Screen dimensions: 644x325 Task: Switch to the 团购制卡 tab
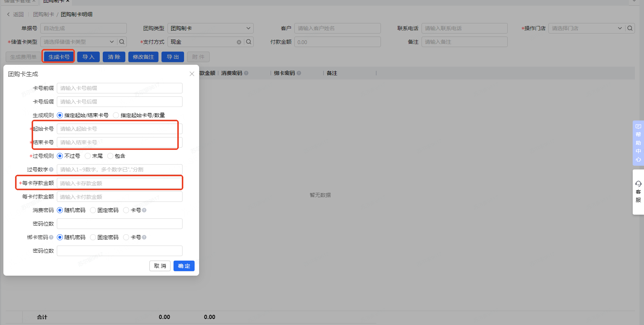pyautogui.click(x=54, y=1)
